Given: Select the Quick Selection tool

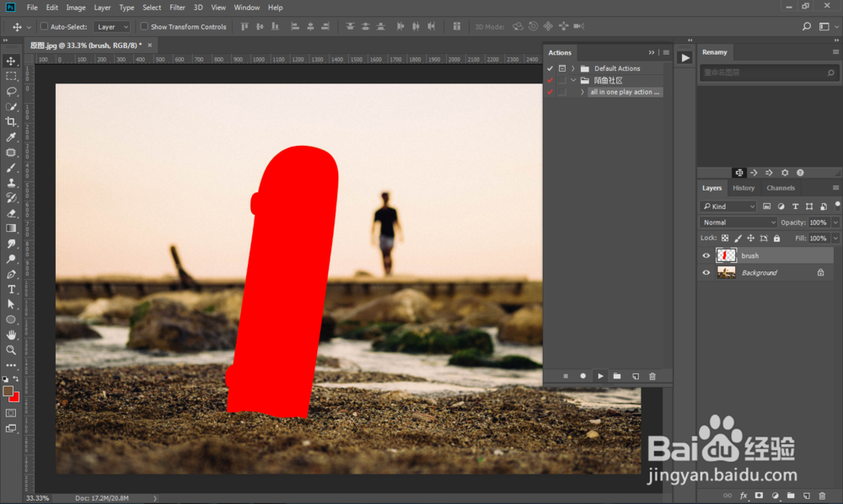Looking at the screenshot, I should [11, 107].
